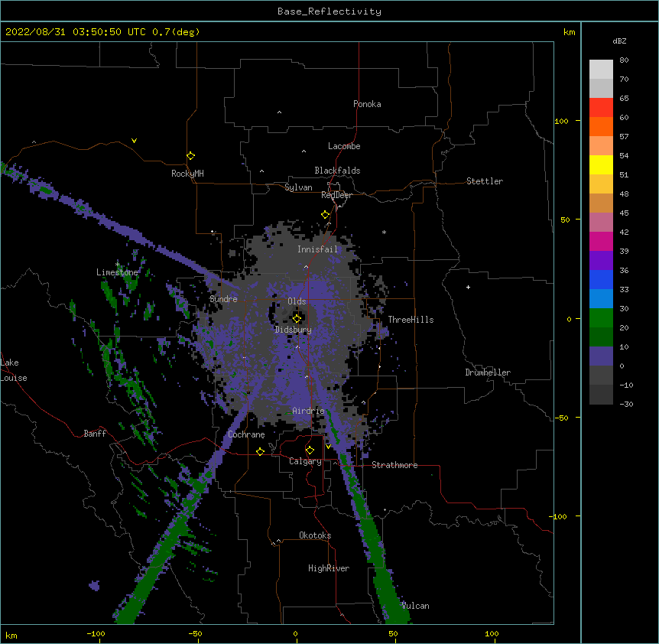Click the Didsbury town label
Screen dimensions: 659x644
click(x=294, y=330)
